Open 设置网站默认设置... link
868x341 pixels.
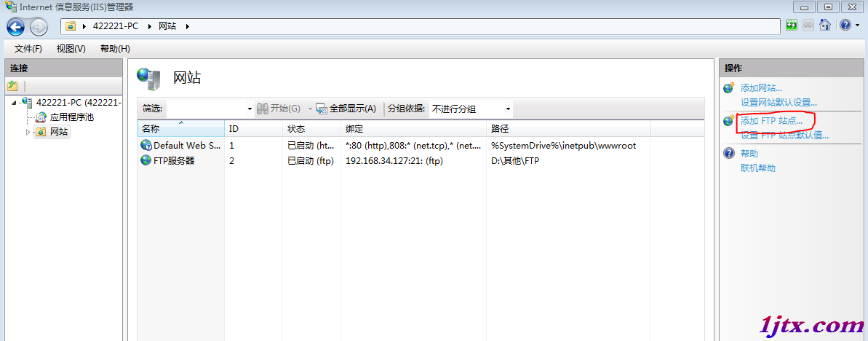tap(779, 103)
